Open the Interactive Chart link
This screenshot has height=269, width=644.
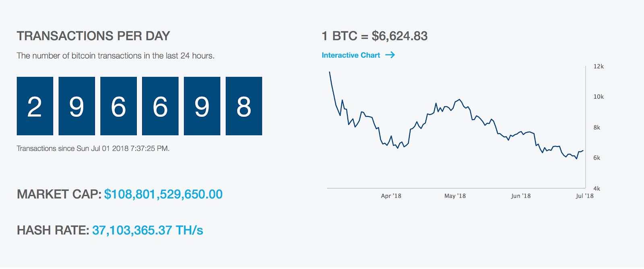[x=350, y=55]
